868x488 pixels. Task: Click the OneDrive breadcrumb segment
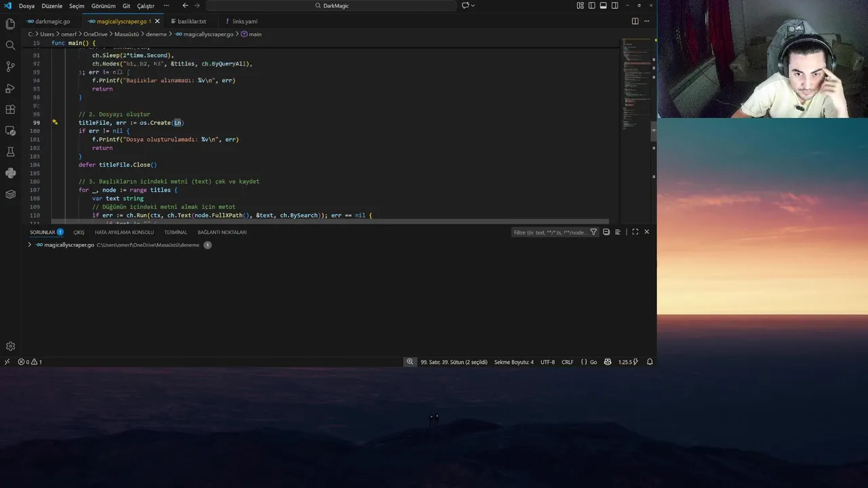96,34
